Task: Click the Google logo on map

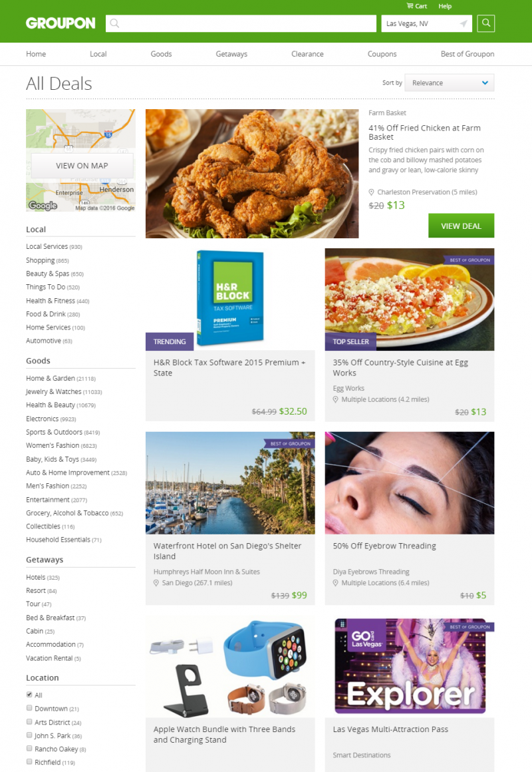Action: click(x=43, y=206)
